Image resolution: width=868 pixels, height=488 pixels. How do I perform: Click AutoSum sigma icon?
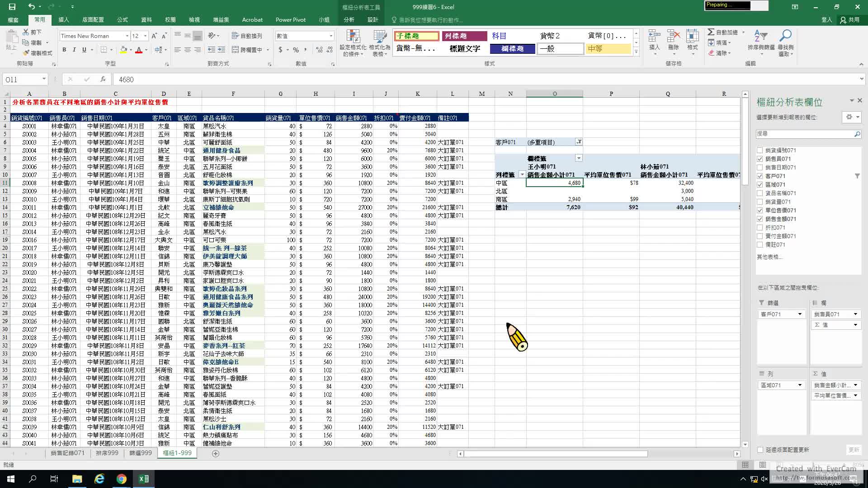[x=711, y=32]
